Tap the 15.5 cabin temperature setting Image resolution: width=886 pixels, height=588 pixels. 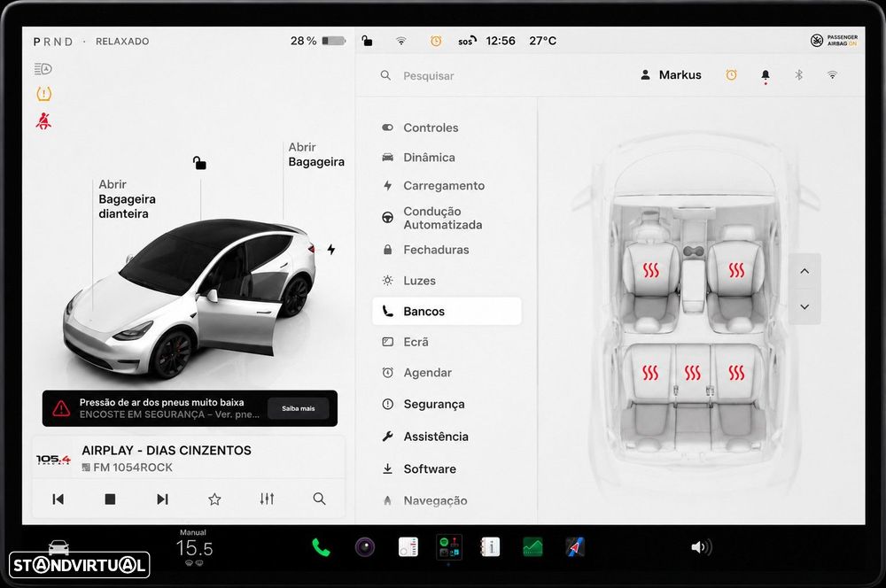point(194,548)
